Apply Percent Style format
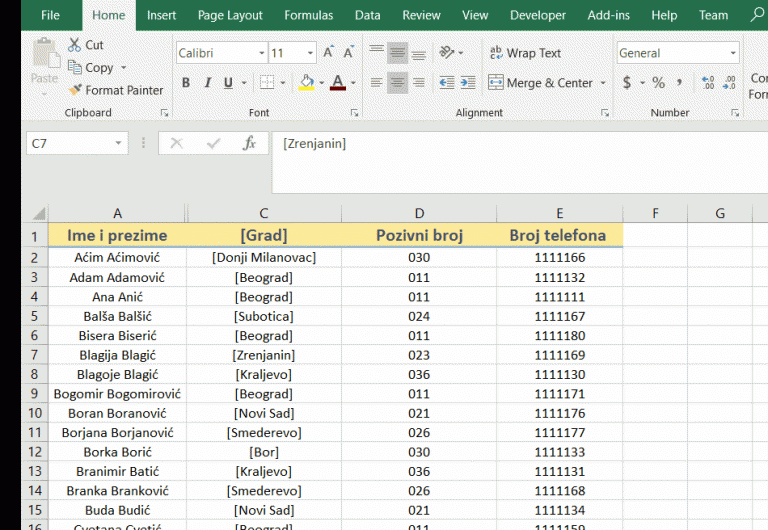The height and width of the screenshot is (530, 768). [x=658, y=82]
